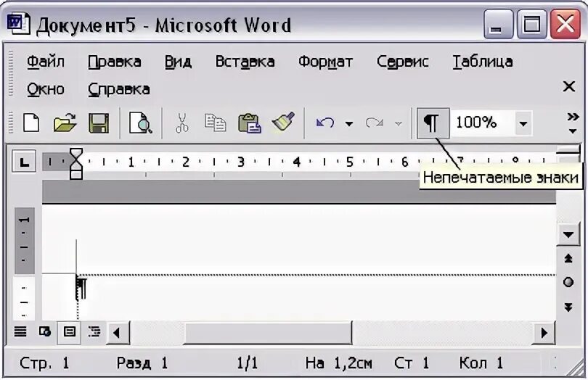Image resolution: width=588 pixels, height=380 pixels.
Task: Cut selection with scissors icon
Action: pyautogui.click(x=182, y=123)
